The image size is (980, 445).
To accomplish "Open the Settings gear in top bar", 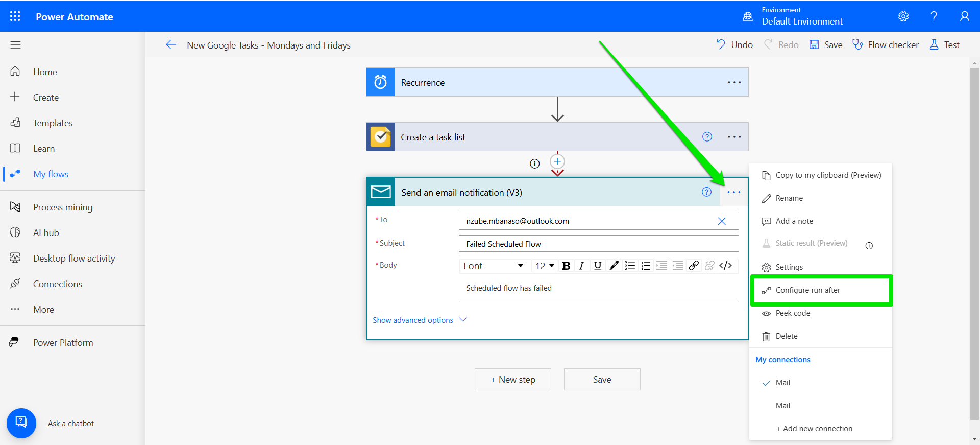I will point(903,16).
